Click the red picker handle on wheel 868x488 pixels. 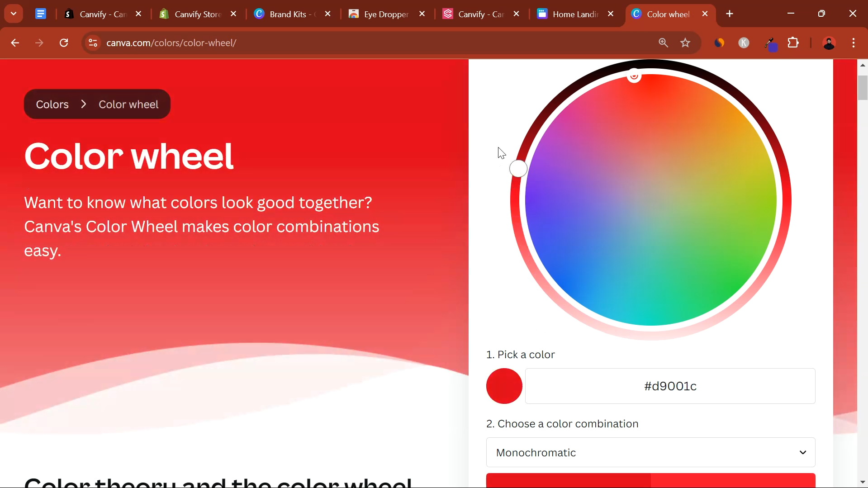click(634, 76)
